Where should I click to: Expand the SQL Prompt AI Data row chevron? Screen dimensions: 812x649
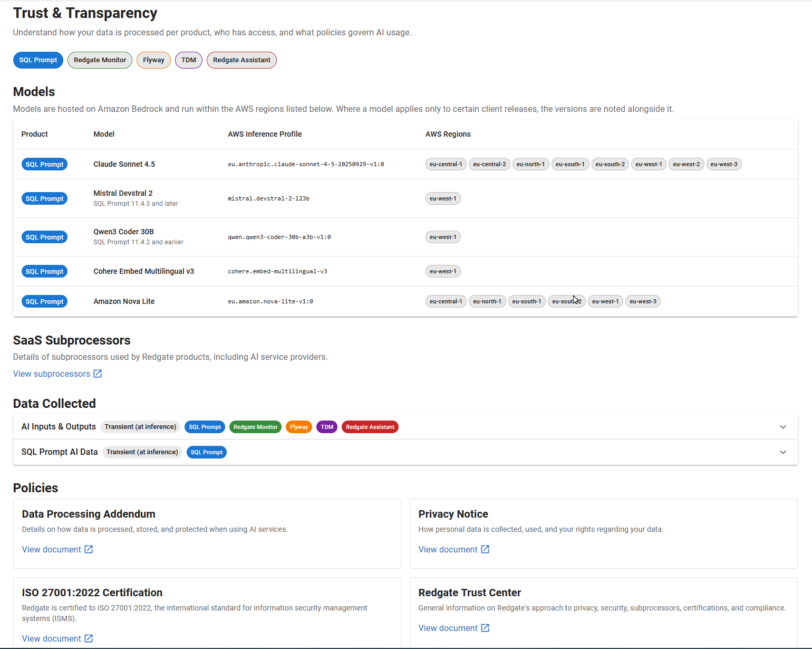point(783,452)
